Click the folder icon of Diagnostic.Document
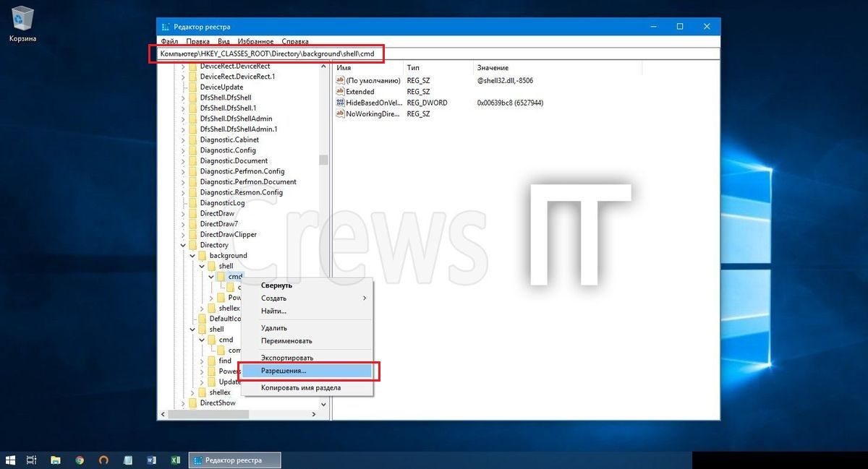Image resolution: width=868 pixels, height=469 pixels. coord(192,160)
